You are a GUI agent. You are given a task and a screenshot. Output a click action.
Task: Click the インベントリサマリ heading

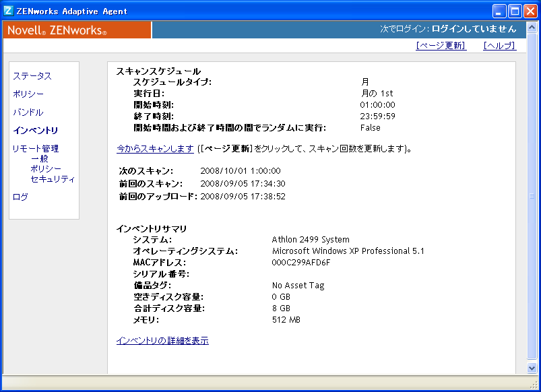152,229
